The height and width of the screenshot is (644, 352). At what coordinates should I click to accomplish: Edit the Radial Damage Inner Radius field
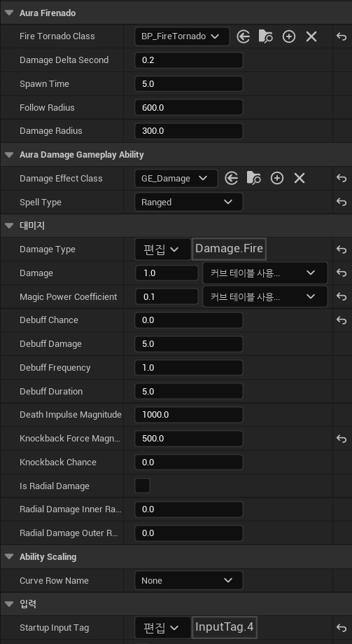(189, 509)
